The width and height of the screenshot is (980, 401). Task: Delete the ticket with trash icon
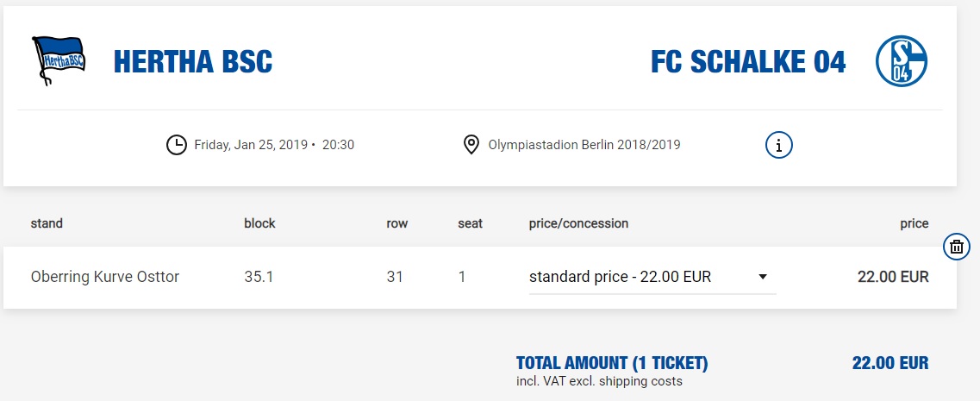click(x=956, y=247)
